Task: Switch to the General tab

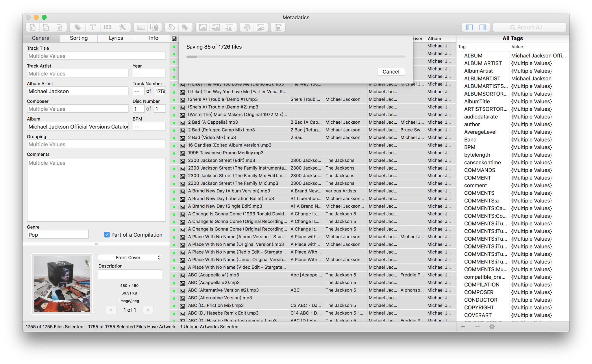Action: click(41, 38)
